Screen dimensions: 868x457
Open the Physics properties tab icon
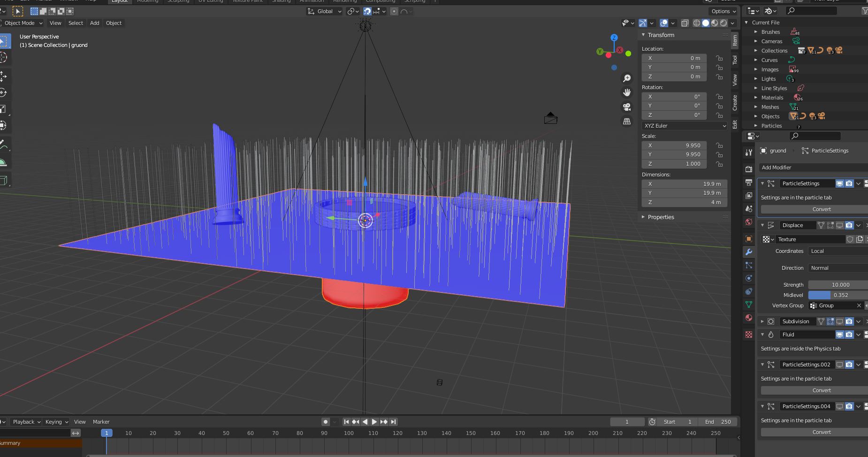749,278
